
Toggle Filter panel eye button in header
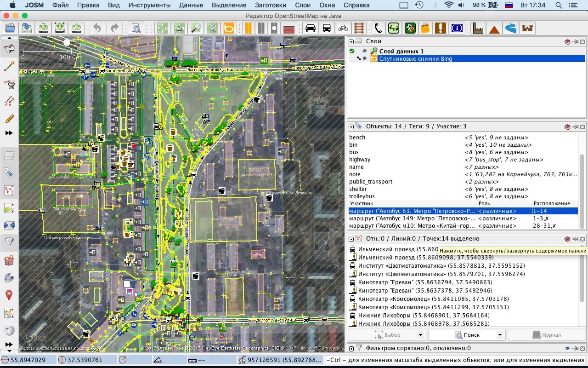[x=567, y=349]
